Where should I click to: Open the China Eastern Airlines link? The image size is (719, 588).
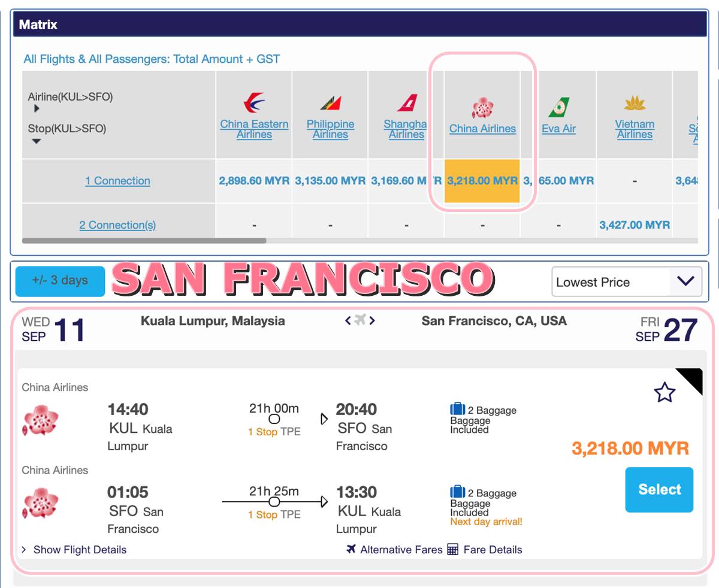coord(254,129)
